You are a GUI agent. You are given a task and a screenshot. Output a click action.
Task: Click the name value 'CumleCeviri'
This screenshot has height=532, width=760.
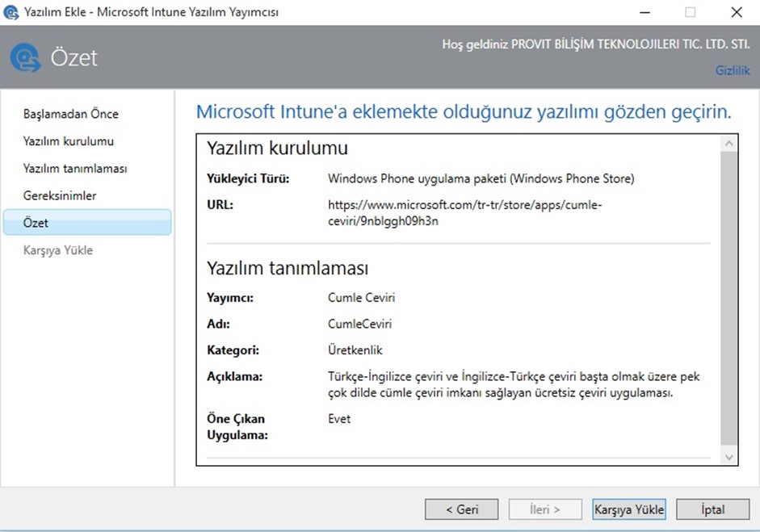click(x=359, y=324)
